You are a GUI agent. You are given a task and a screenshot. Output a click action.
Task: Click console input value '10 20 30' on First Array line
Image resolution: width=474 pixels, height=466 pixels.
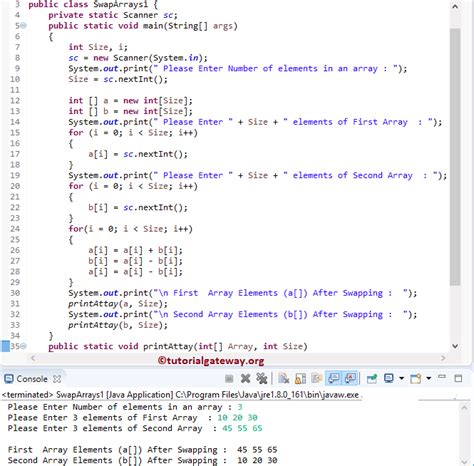pyautogui.click(x=237, y=418)
